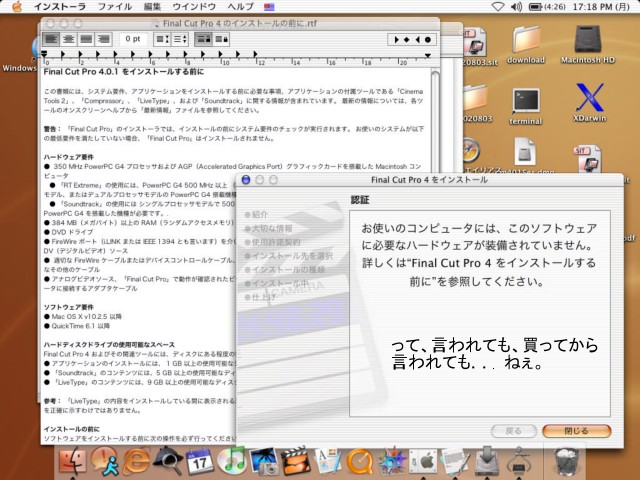Select the right margin marker on ruler
Screen dimensions: 640x480
click(427, 56)
